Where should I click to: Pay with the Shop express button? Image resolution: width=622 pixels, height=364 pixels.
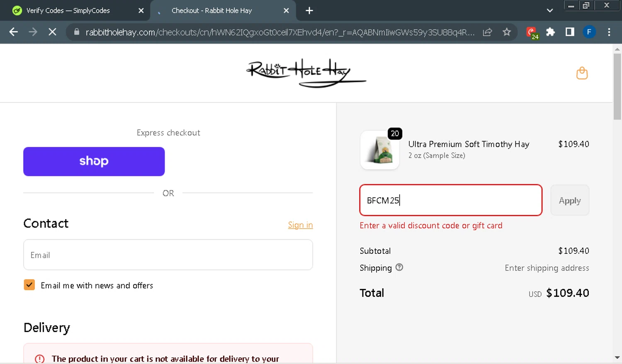pyautogui.click(x=94, y=162)
